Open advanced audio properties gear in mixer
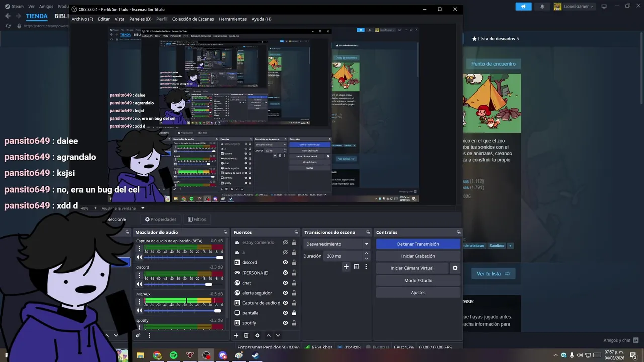The image size is (644, 362). pos(138,335)
